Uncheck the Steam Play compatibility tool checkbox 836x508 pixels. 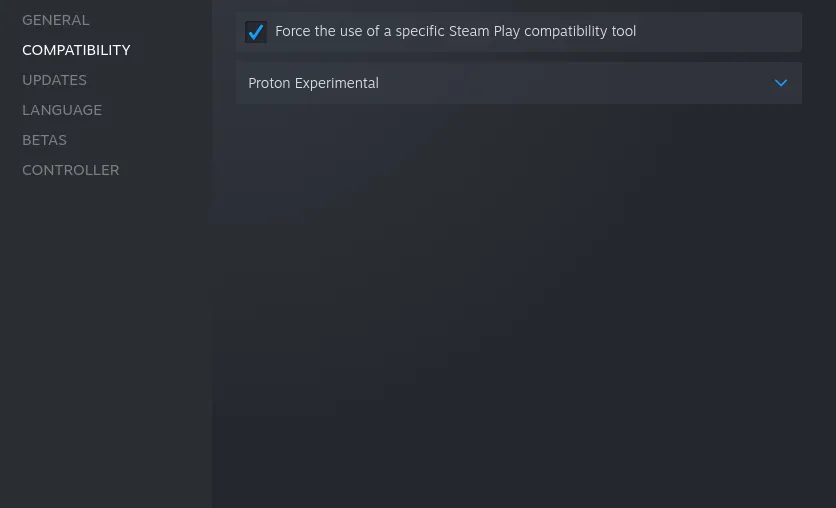click(x=256, y=32)
